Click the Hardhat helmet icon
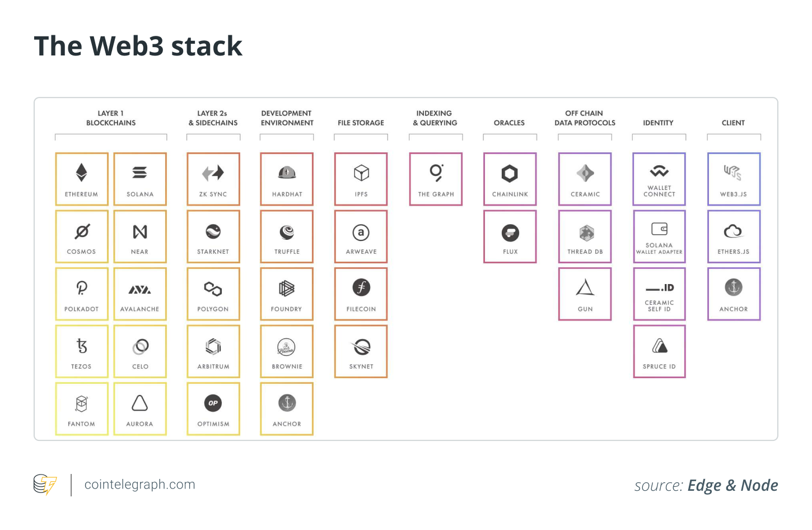The width and height of the screenshot is (812, 530). pyautogui.click(x=287, y=173)
